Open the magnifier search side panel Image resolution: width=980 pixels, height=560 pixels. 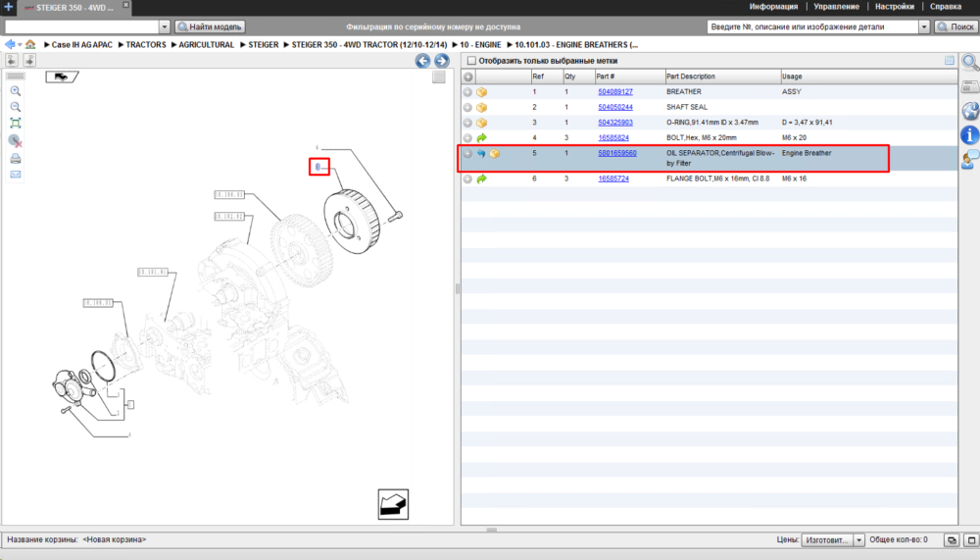coord(970,62)
